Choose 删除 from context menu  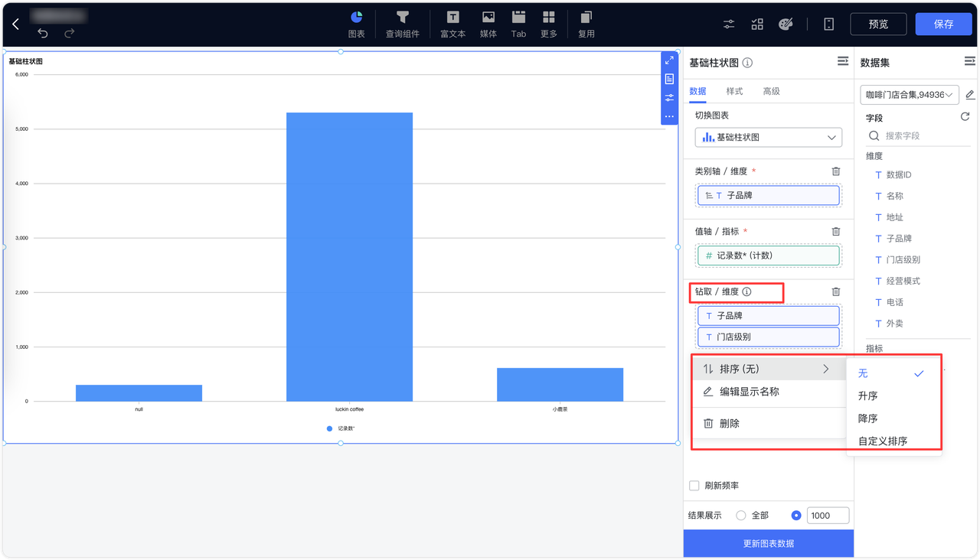(769, 423)
